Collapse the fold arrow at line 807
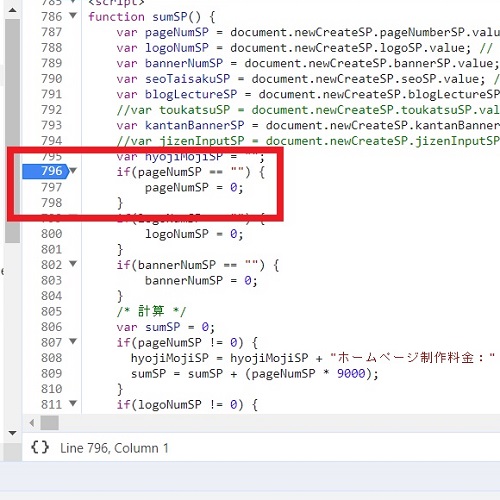Viewport: 500px width, 500px height. 73,341
